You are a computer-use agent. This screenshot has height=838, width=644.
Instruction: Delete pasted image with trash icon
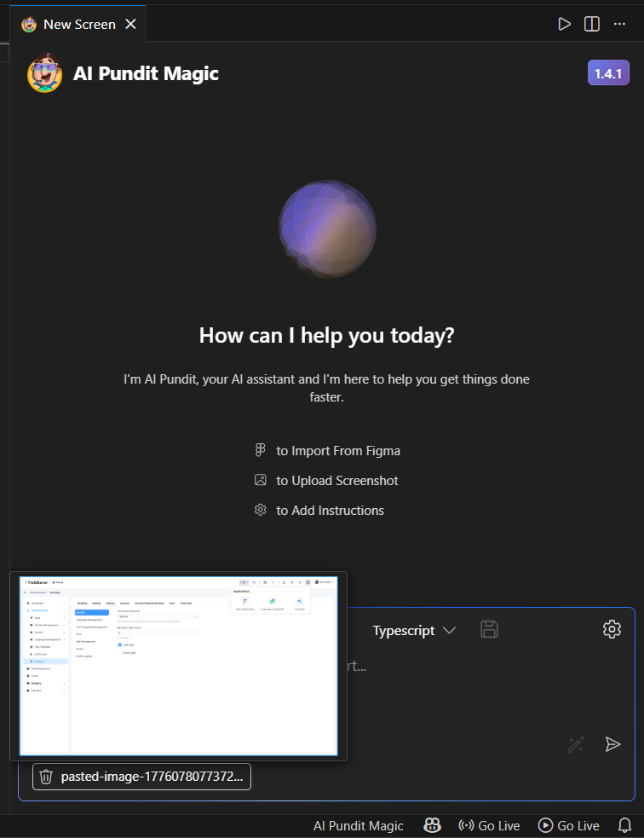46,777
